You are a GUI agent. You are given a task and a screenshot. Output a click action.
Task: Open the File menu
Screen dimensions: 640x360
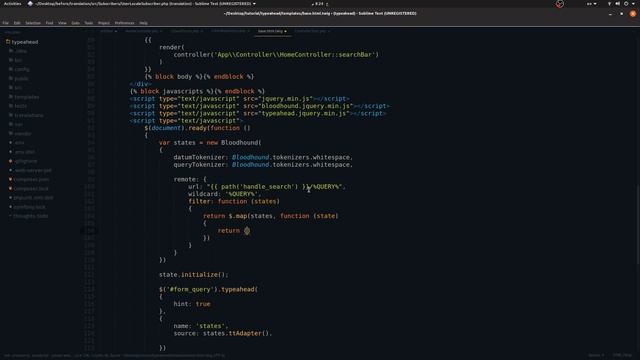pos(5,23)
